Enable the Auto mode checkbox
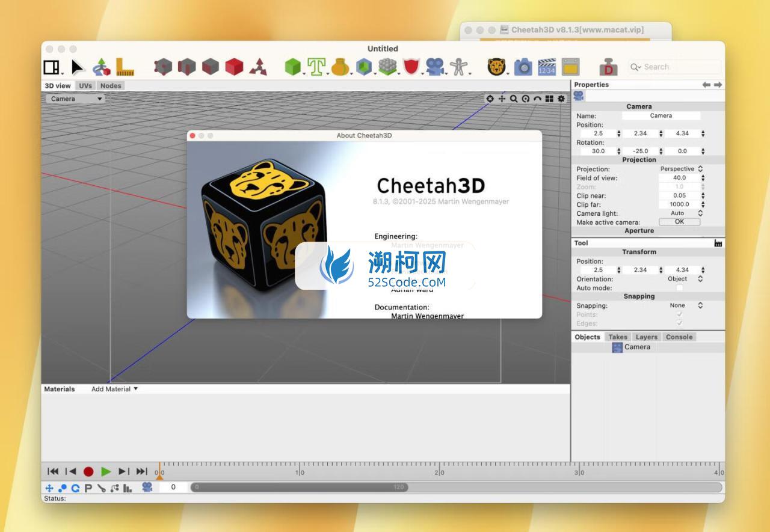Screen dimensions: 770x532 coord(680,288)
